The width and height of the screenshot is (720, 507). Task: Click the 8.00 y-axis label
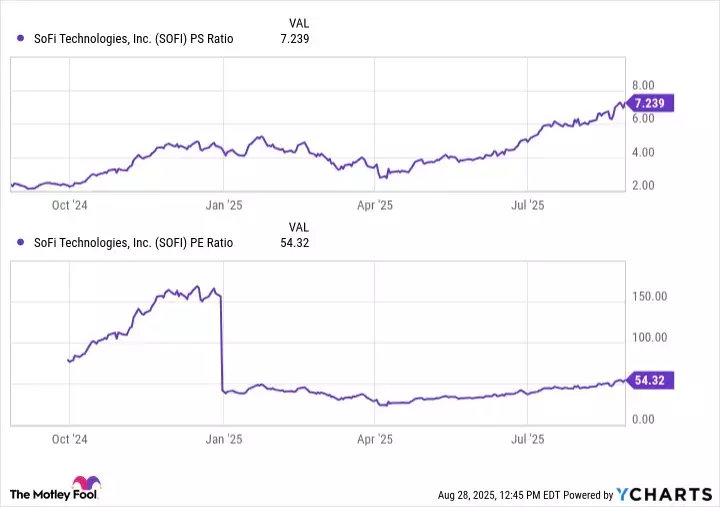[x=643, y=85]
